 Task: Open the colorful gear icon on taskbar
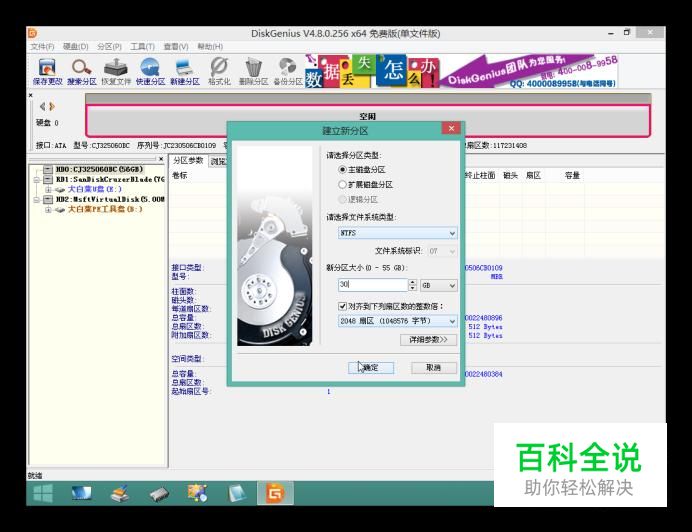point(197,493)
